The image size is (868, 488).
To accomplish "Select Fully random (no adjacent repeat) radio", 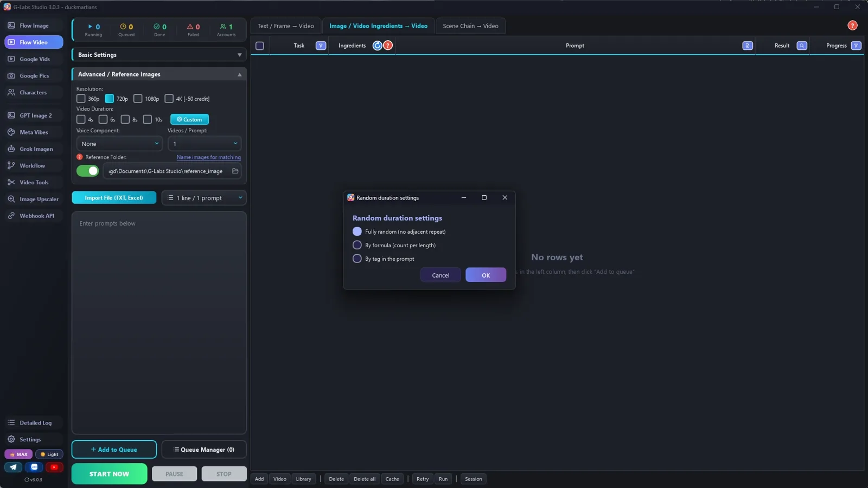I will point(357,232).
